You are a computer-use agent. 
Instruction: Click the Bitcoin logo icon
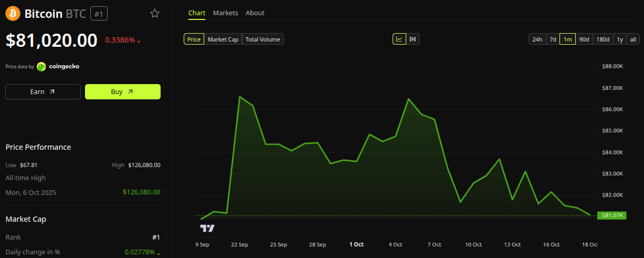pyautogui.click(x=13, y=13)
